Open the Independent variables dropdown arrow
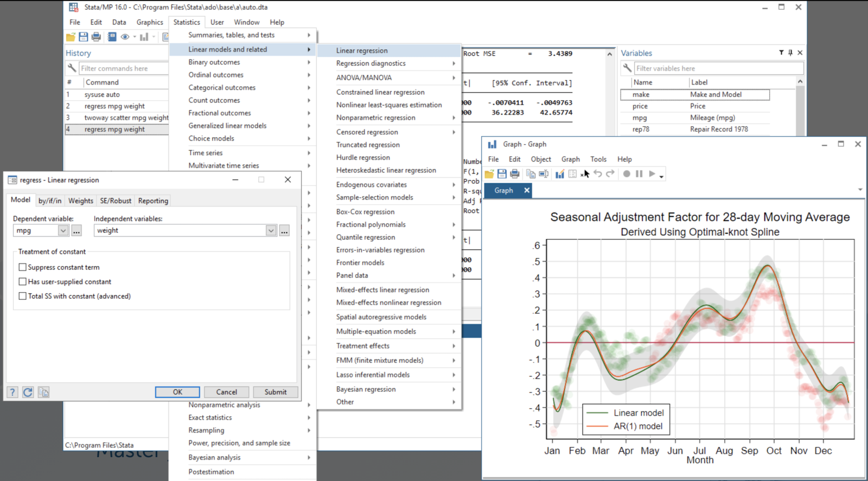Image resolution: width=868 pixels, height=481 pixels. point(271,230)
